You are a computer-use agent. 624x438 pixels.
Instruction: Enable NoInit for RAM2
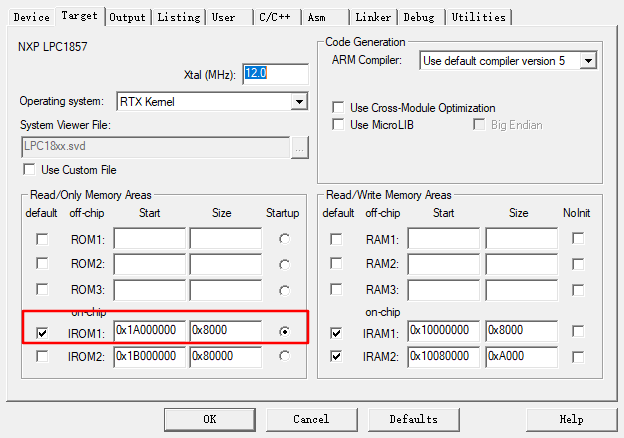pos(578,265)
